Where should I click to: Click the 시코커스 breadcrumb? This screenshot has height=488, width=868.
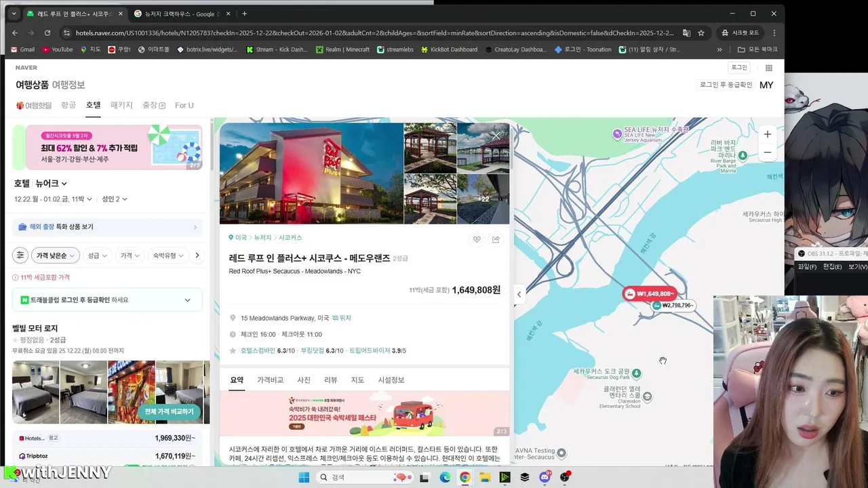[290, 238]
